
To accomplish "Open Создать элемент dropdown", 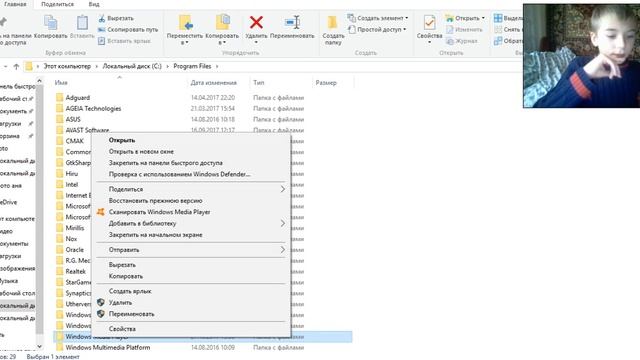I will pyautogui.click(x=378, y=18).
